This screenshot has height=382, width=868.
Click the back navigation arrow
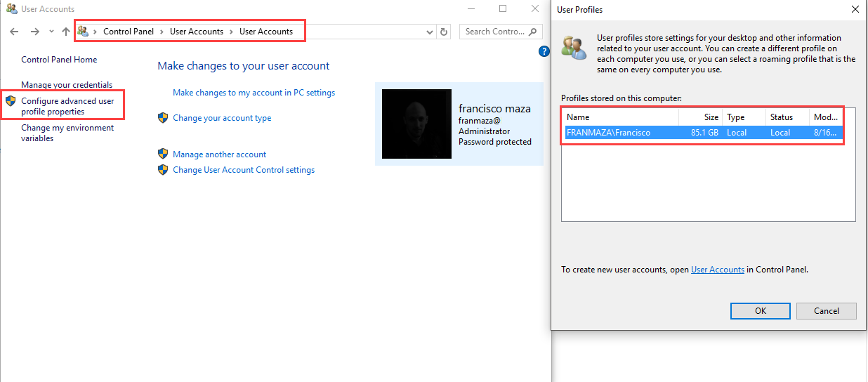point(15,32)
